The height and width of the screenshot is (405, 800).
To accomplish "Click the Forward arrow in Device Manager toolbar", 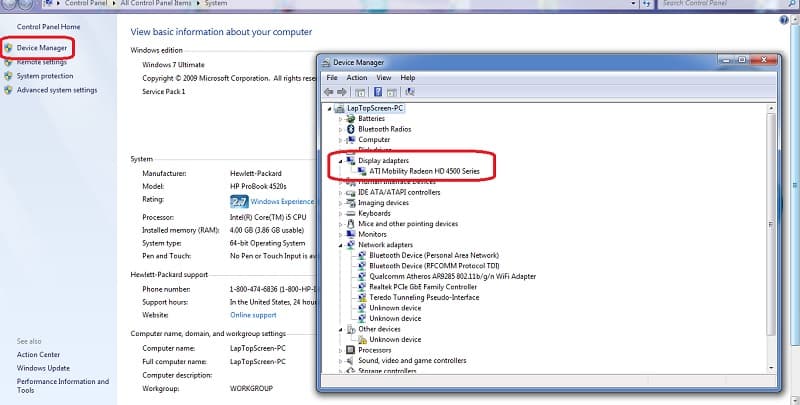I will (342, 92).
